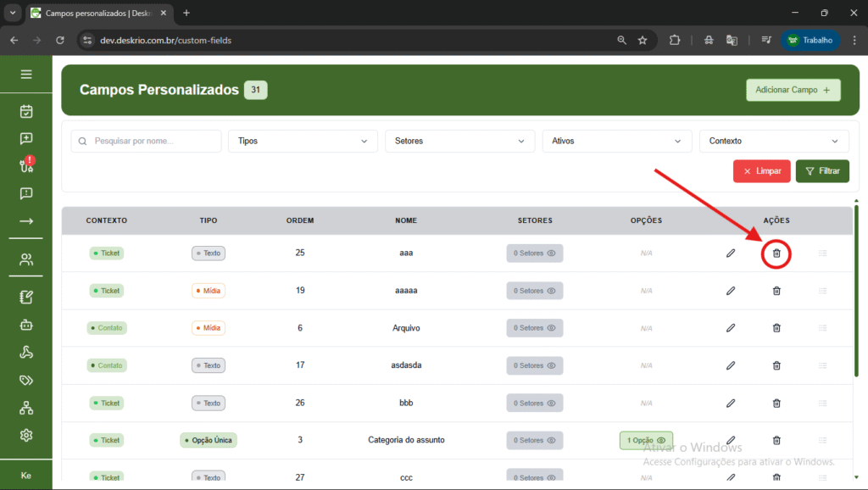The height and width of the screenshot is (490, 868).
Task: Open the hamburger menu in sidebar
Action: [x=26, y=75]
